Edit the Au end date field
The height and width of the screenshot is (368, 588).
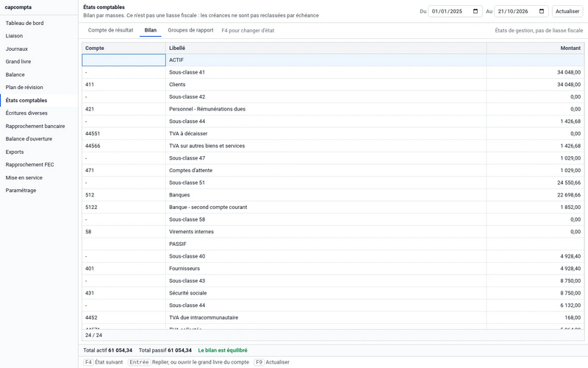[x=521, y=11]
